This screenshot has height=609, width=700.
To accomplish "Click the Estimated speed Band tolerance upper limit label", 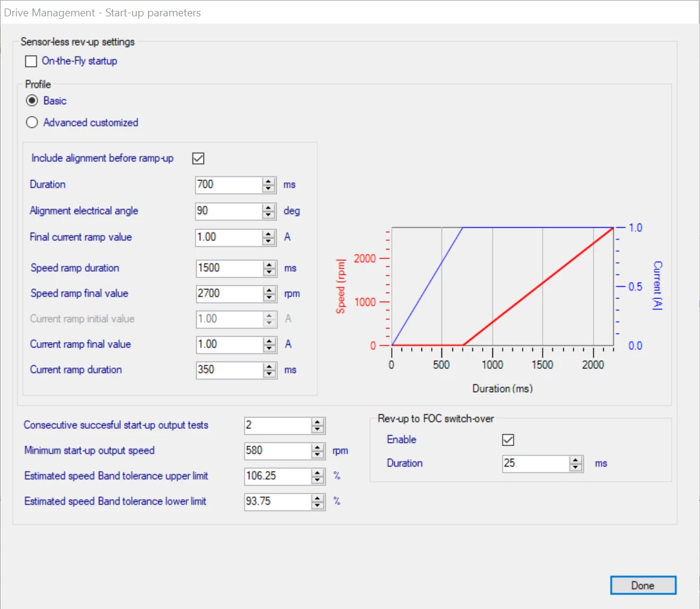I will 116,476.
